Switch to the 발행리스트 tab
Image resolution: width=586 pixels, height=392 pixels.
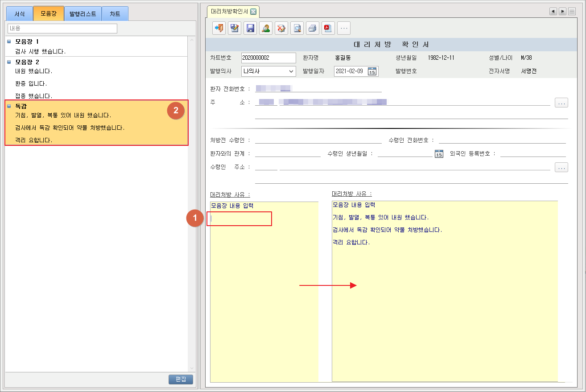click(x=83, y=14)
